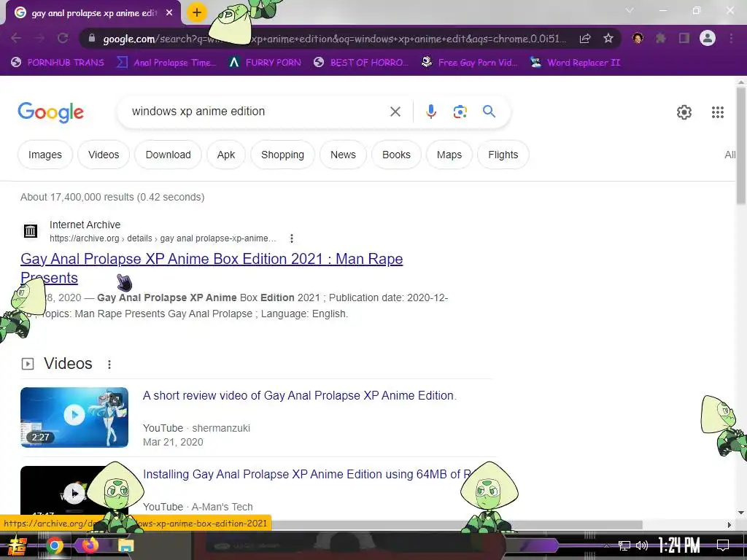The image size is (747, 560).
Task: Open the A-Man's Tech video title link
Action: (307, 474)
